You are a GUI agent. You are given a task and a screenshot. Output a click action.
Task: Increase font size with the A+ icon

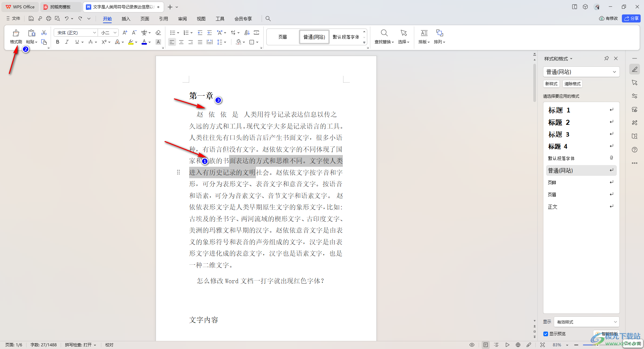pyautogui.click(x=125, y=33)
